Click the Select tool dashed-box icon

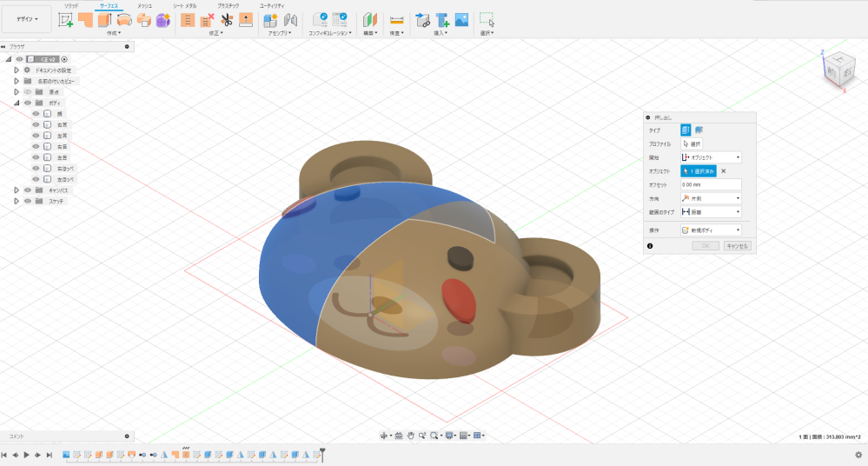tap(487, 20)
